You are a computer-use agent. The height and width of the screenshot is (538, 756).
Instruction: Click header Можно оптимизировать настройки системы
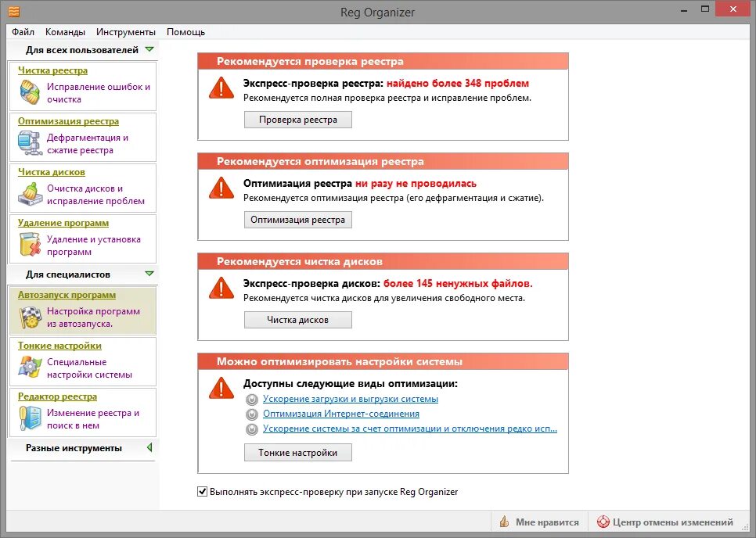tap(340, 362)
